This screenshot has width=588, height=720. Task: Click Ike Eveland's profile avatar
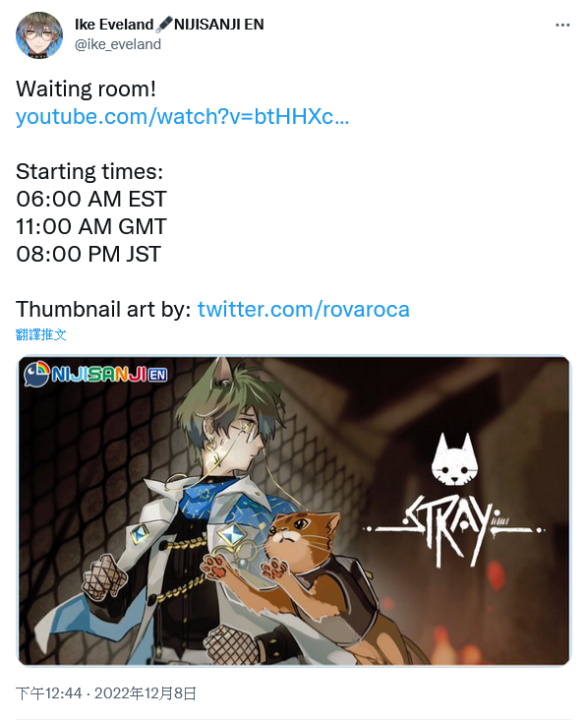click(39, 35)
